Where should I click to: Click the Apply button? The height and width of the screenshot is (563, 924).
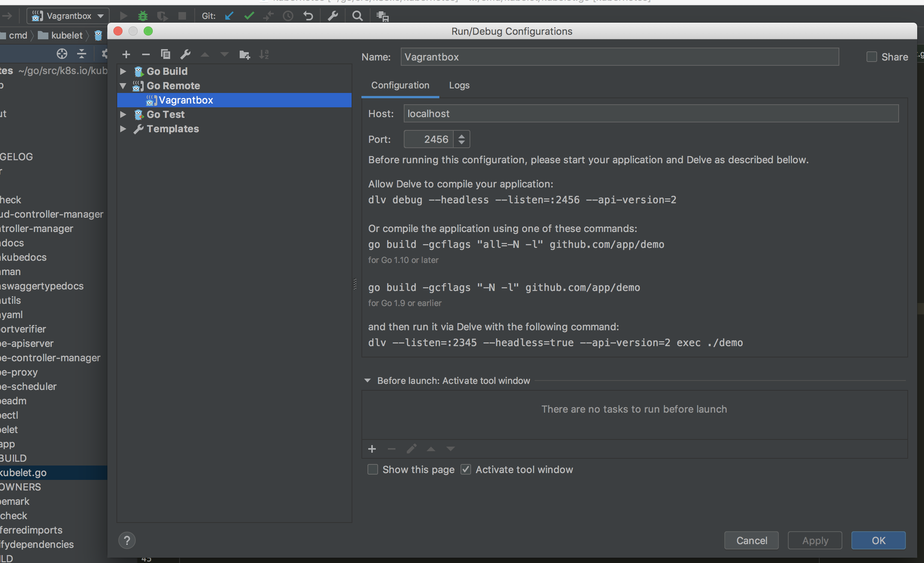point(814,540)
